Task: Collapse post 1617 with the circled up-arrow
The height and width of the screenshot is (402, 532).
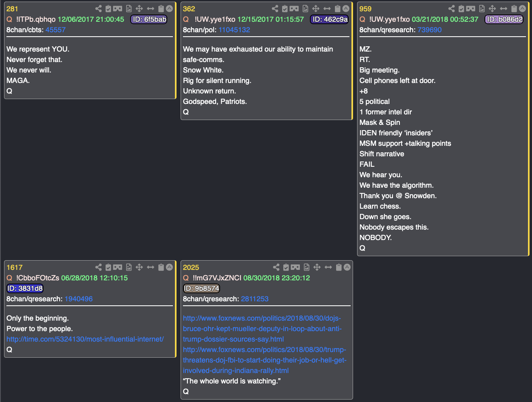Action: point(169,267)
